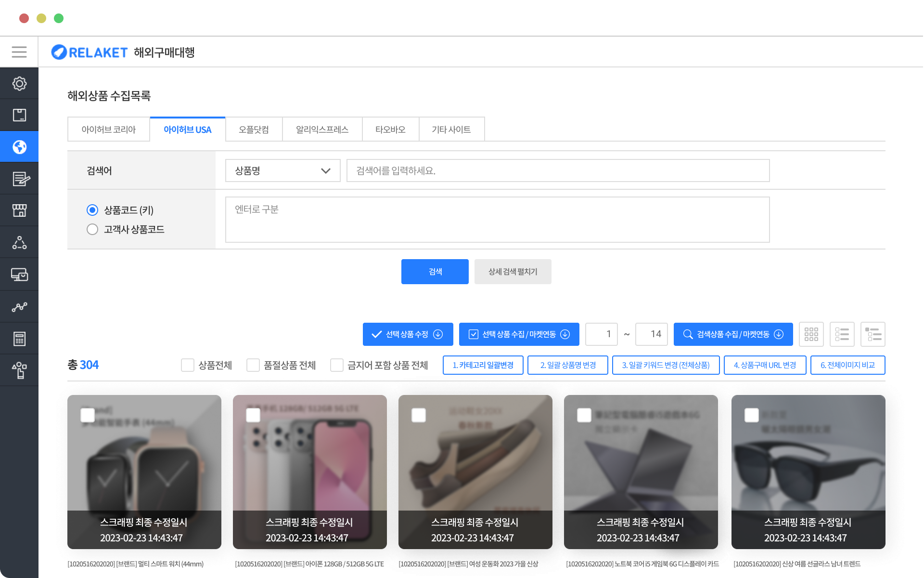Switch to detailed list view icon
The height and width of the screenshot is (578, 924).
873,334
